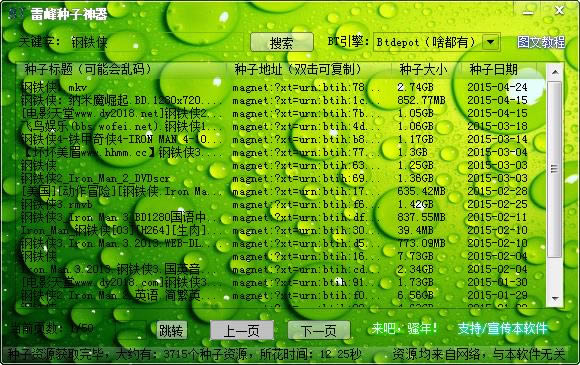Click the 7.73GB size cell
The width and height of the screenshot is (580, 365).
pos(415,257)
